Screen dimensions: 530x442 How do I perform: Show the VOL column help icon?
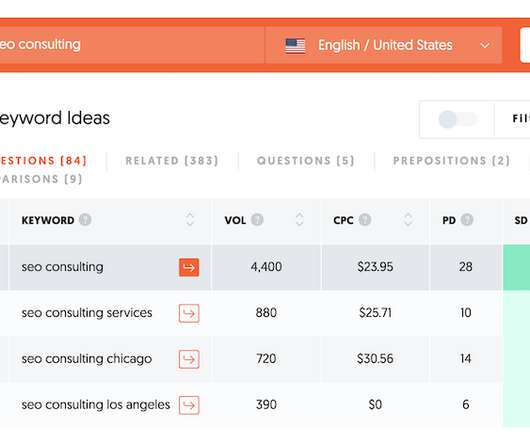257,220
